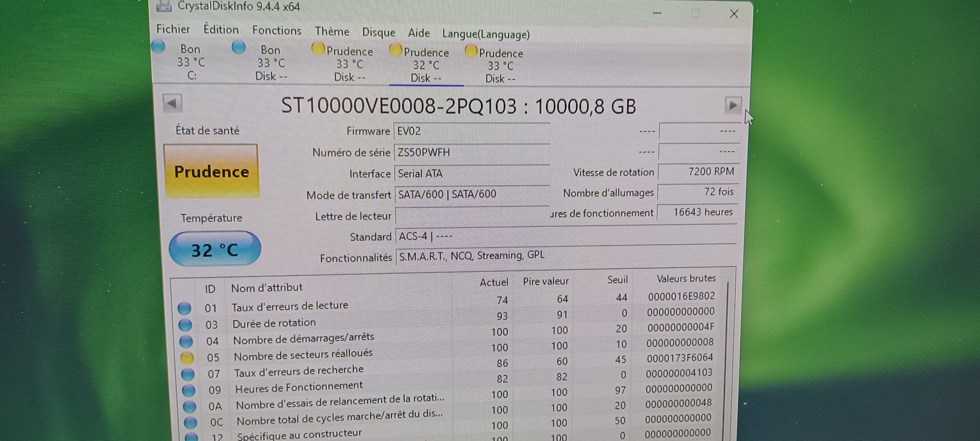The width and height of the screenshot is (980, 441).
Task: Click the blue status icon for attribute 01
Action: (184, 308)
